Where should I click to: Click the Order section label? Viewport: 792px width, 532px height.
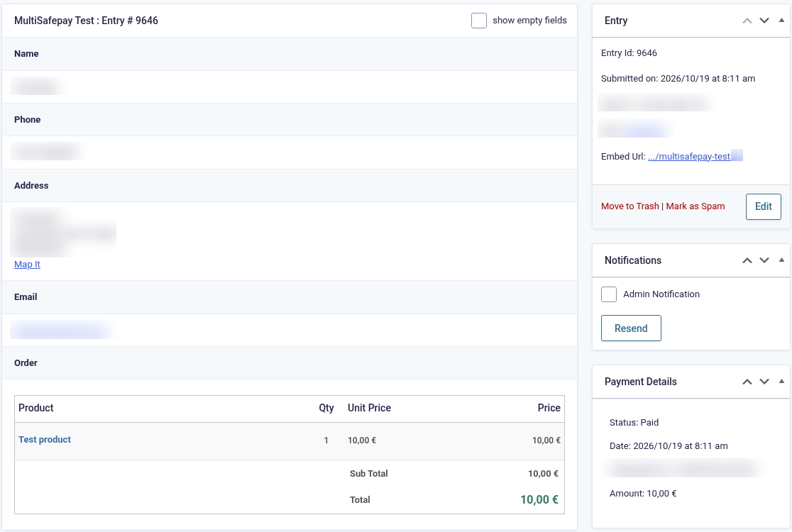click(x=26, y=363)
